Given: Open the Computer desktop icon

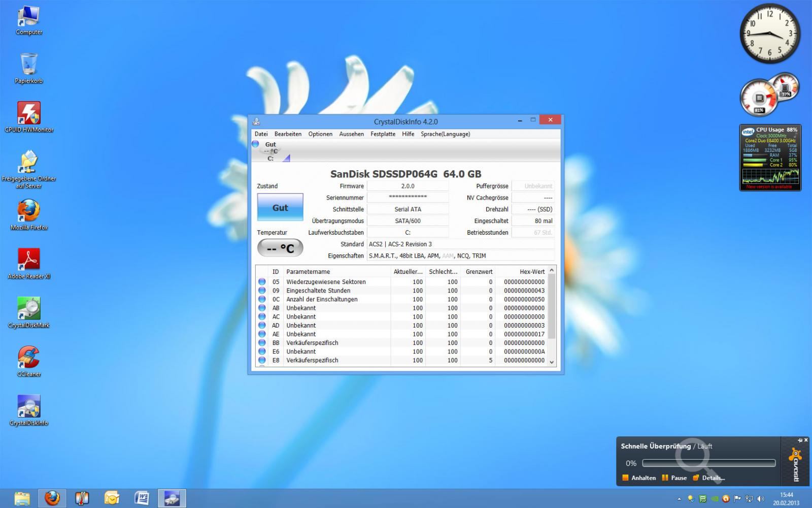Looking at the screenshot, I should click(28, 21).
